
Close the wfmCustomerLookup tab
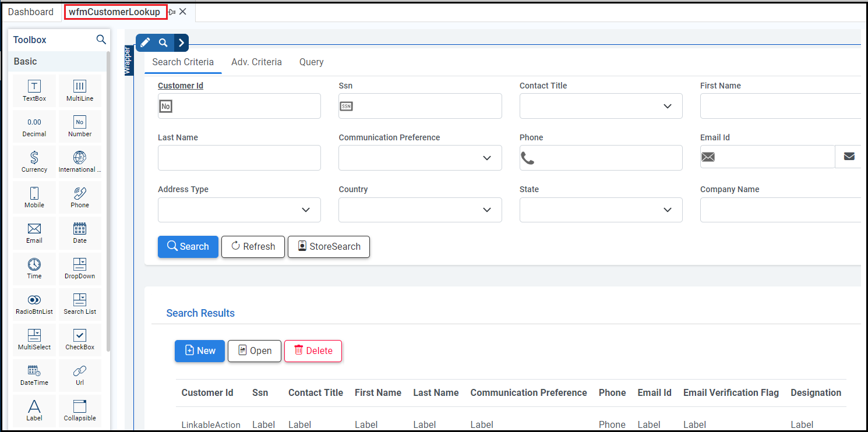(x=183, y=12)
